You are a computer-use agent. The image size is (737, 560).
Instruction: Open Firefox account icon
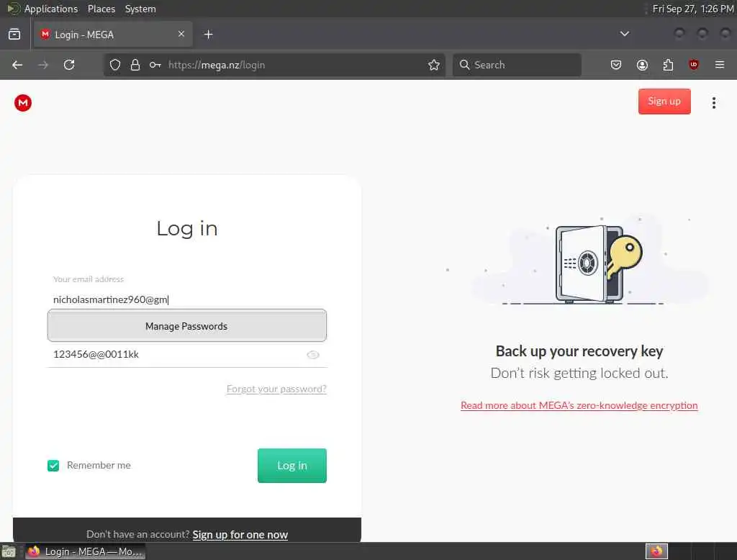(x=642, y=65)
